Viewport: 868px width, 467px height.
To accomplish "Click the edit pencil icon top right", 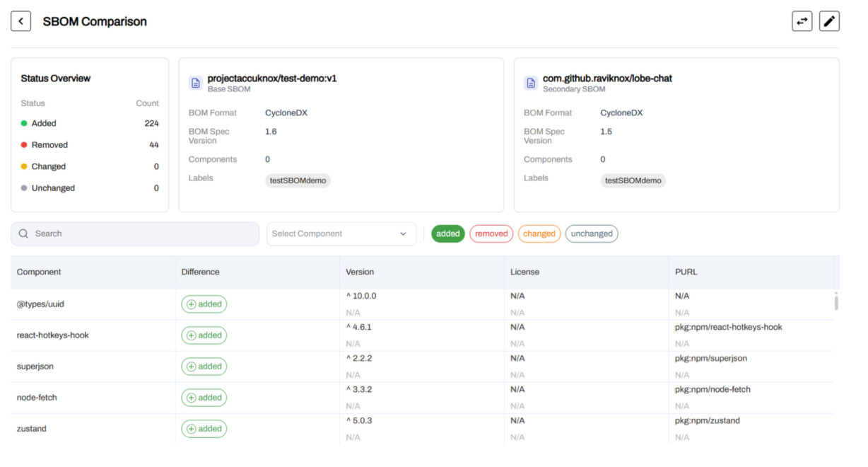I will pyautogui.click(x=829, y=21).
